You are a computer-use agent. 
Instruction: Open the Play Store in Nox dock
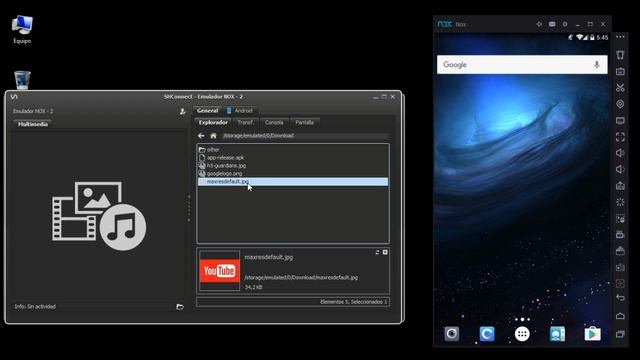[x=592, y=334]
